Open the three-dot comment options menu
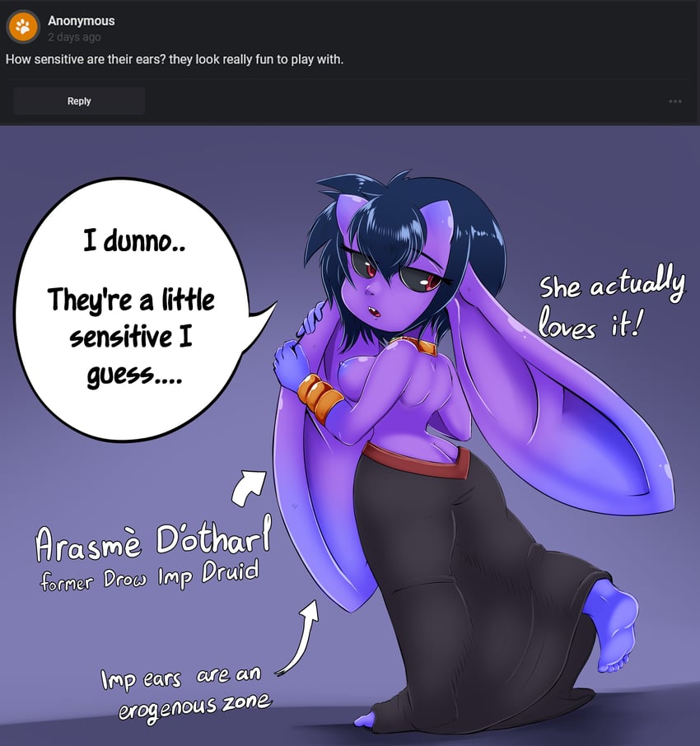Image resolution: width=700 pixels, height=746 pixels. pos(674,101)
